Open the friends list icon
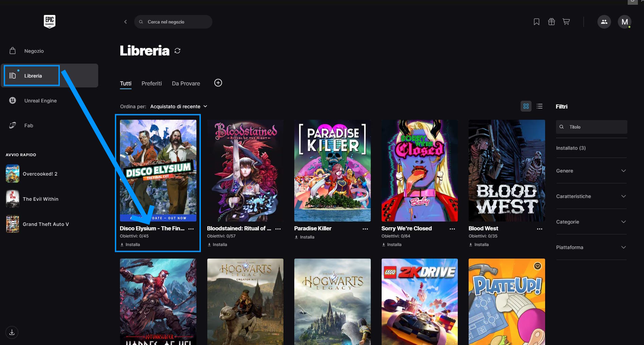This screenshot has width=644, height=345. (604, 22)
